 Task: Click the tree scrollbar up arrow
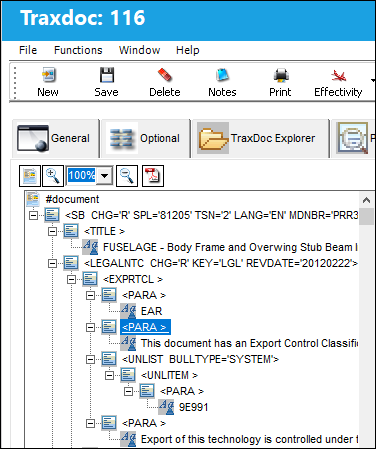[367, 200]
